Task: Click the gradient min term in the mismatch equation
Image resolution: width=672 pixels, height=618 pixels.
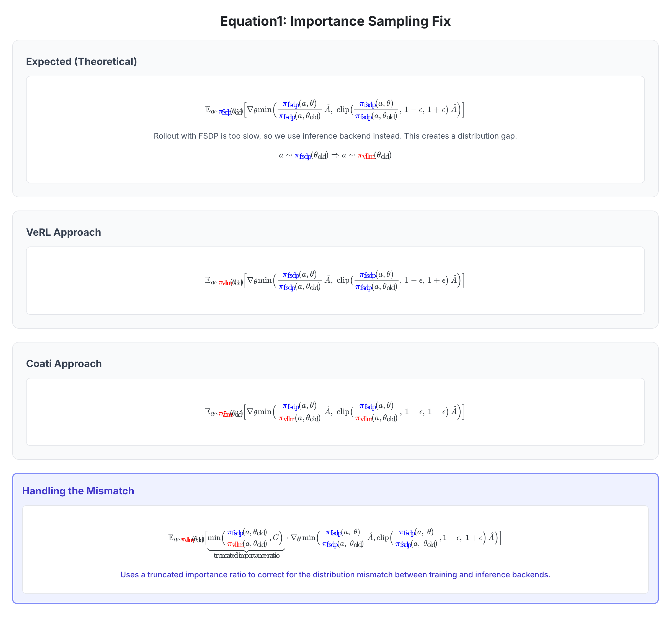Action: [x=395, y=538]
